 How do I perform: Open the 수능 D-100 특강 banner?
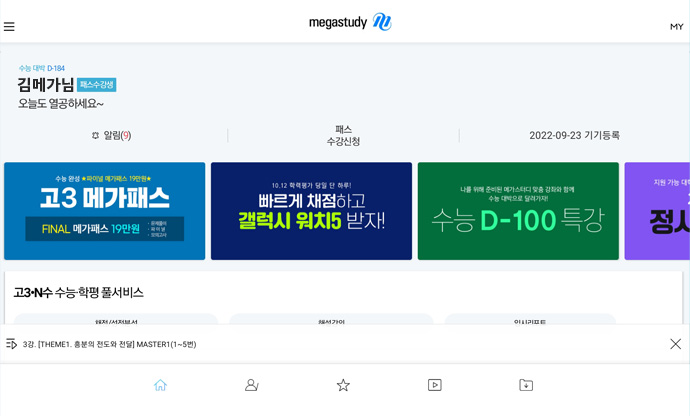click(518, 211)
